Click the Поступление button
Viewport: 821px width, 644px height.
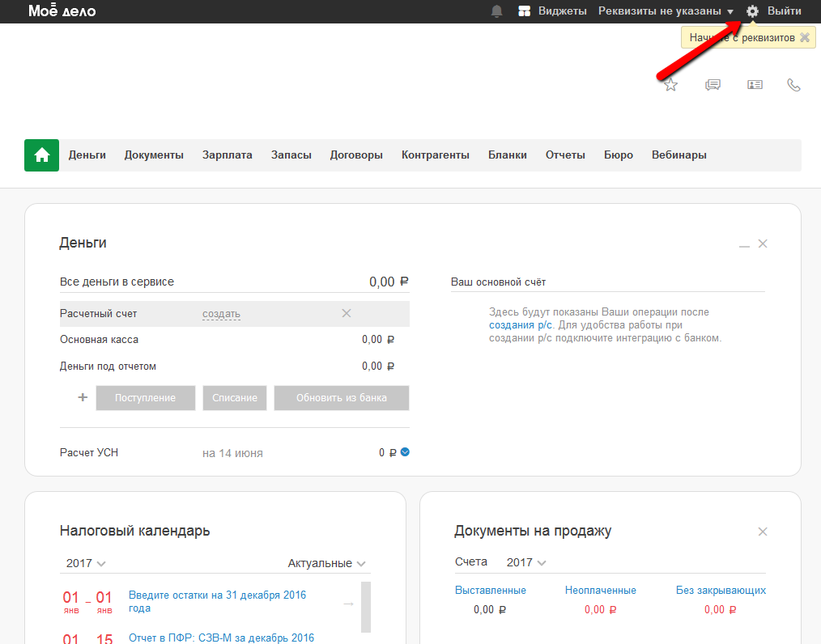point(146,398)
